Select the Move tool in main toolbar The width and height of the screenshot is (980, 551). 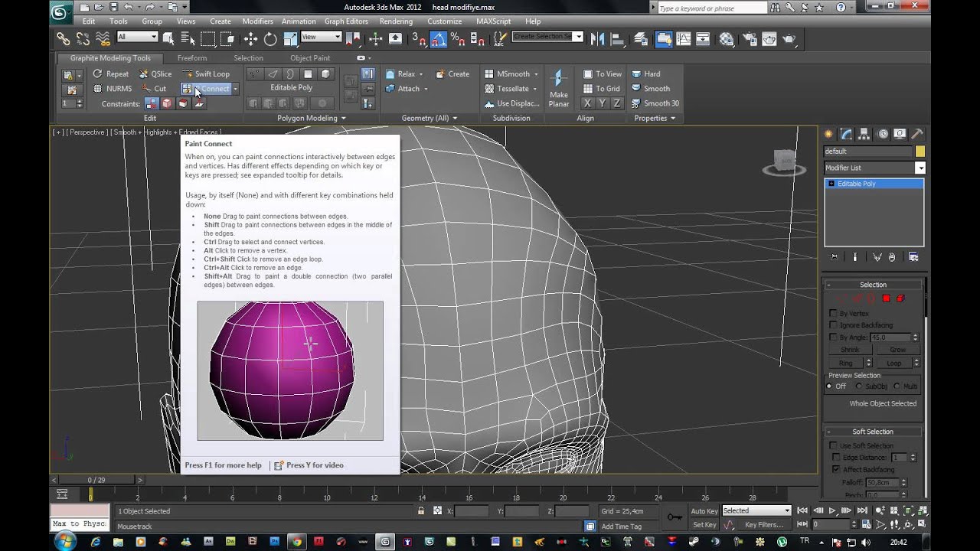pos(250,38)
